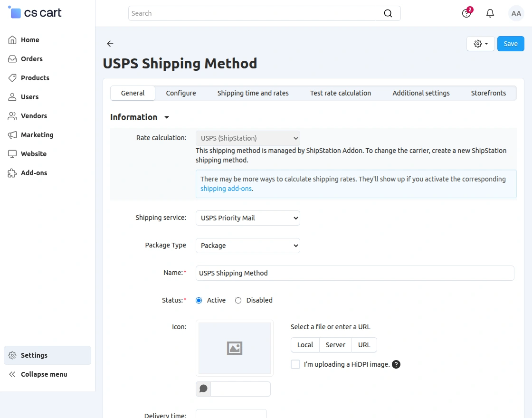The height and width of the screenshot is (418, 532).
Task: Follow the shipping add-ons link
Action: tap(226, 189)
